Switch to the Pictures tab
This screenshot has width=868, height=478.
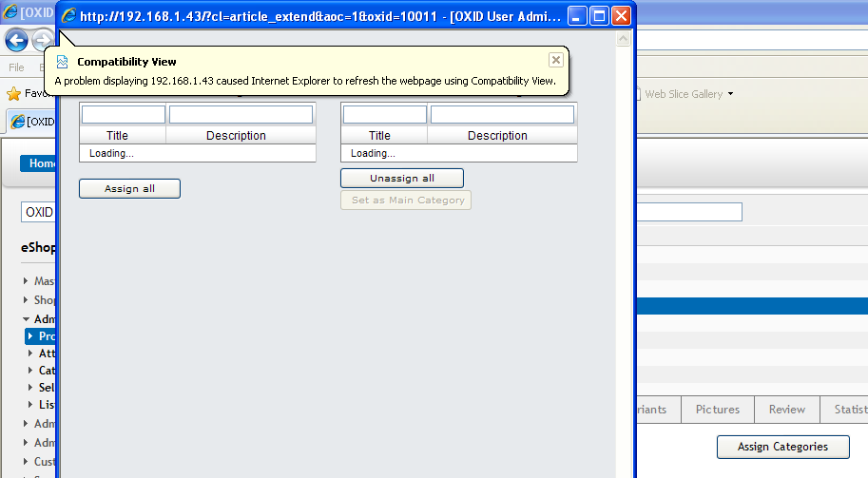click(x=718, y=410)
